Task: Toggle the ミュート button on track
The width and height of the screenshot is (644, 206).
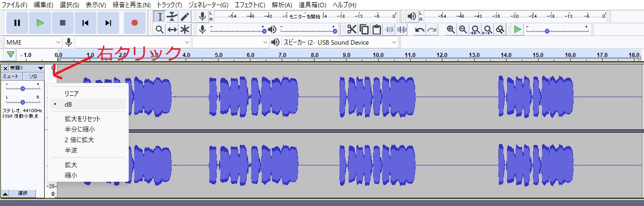Action: pyautogui.click(x=11, y=77)
